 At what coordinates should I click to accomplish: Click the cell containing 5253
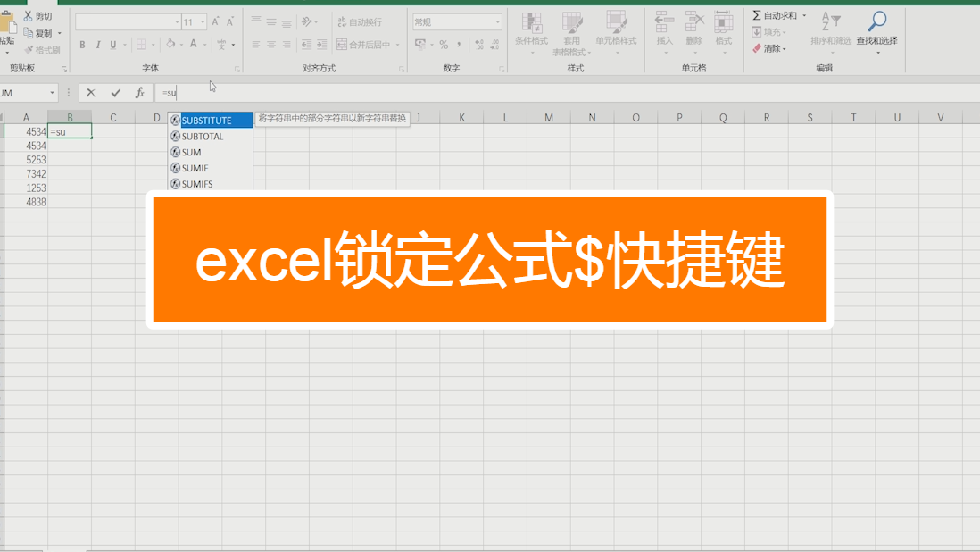coord(26,159)
